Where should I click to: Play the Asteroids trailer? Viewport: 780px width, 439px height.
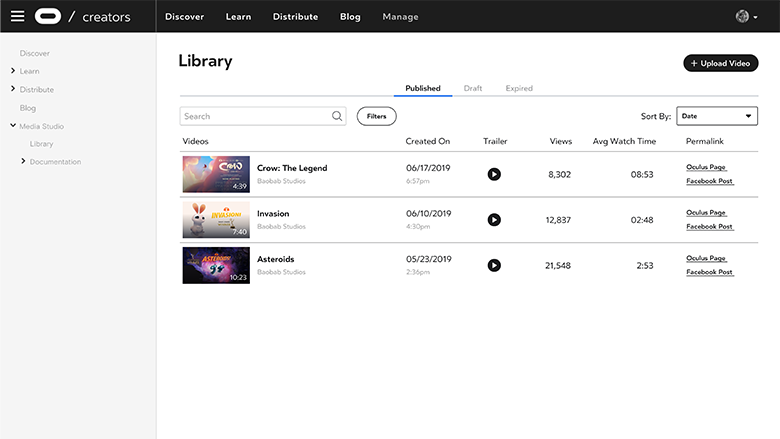coord(494,265)
